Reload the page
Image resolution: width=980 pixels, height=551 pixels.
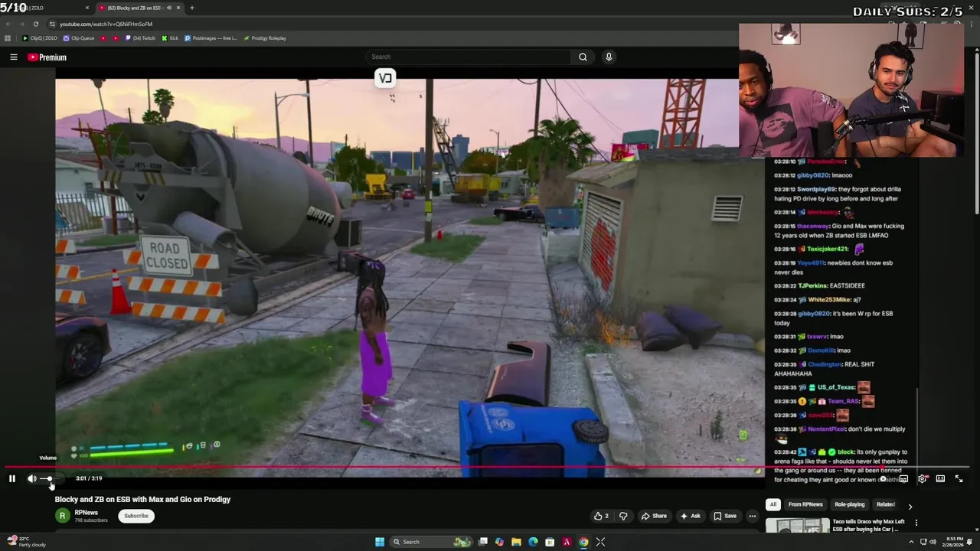[x=35, y=24]
